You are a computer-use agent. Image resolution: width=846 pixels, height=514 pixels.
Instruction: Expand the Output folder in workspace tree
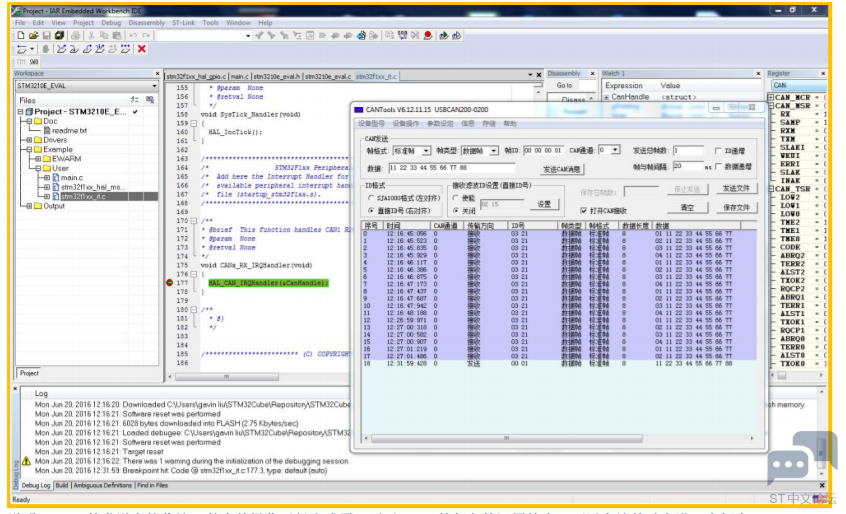29,206
